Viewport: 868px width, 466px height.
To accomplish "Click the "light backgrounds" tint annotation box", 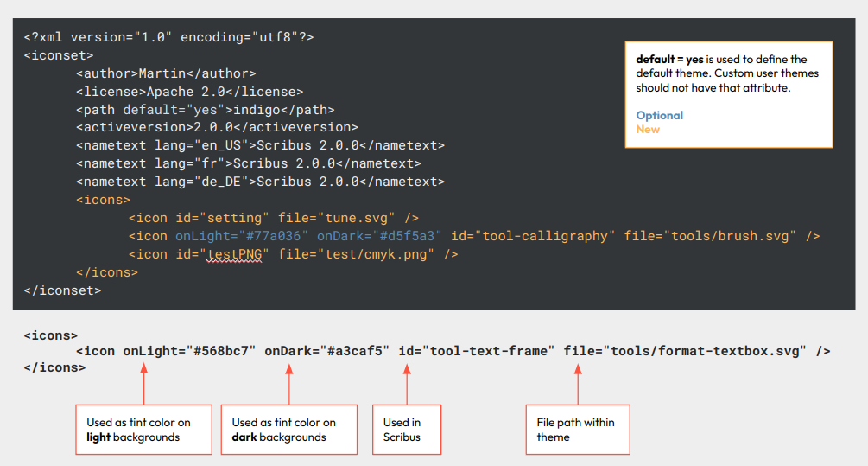I will coord(143,430).
